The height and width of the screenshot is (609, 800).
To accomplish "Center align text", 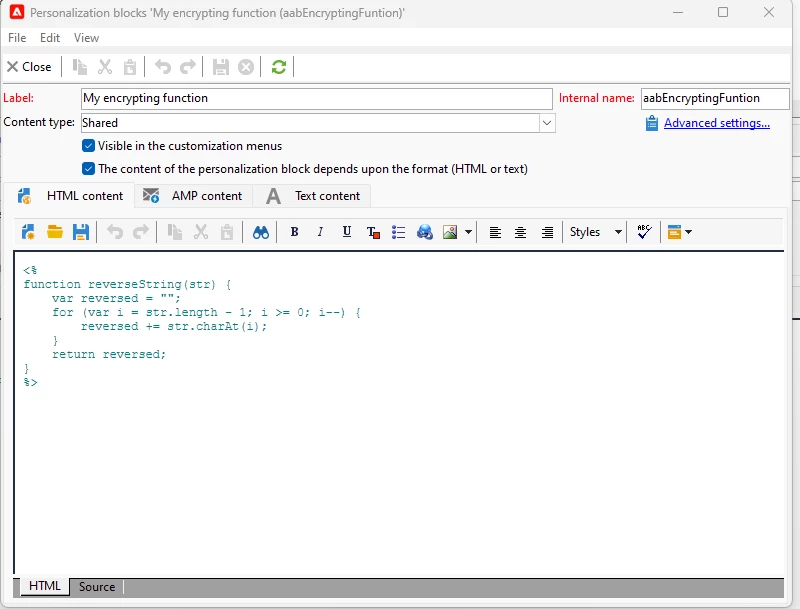I will pyautogui.click(x=520, y=232).
